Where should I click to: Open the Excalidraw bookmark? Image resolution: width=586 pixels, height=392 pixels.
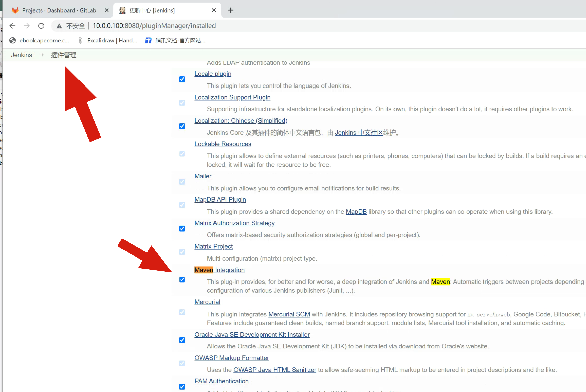pyautogui.click(x=108, y=41)
